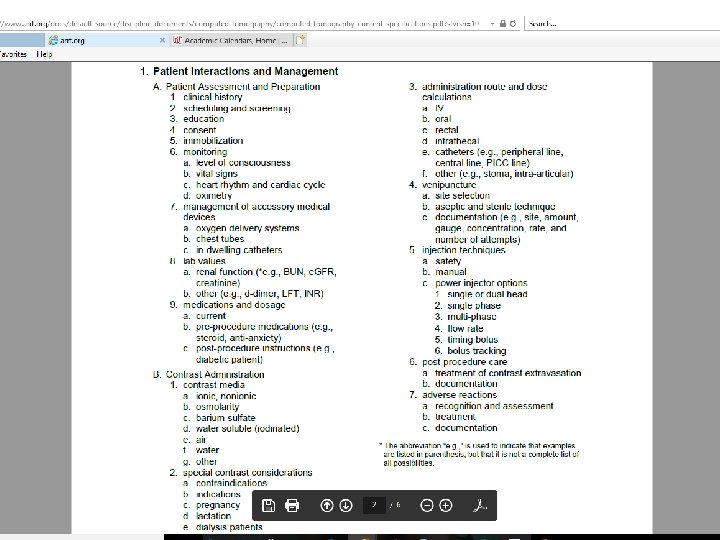
Task: Click the page number field in the PDF toolbar
Action: (x=374, y=505)
